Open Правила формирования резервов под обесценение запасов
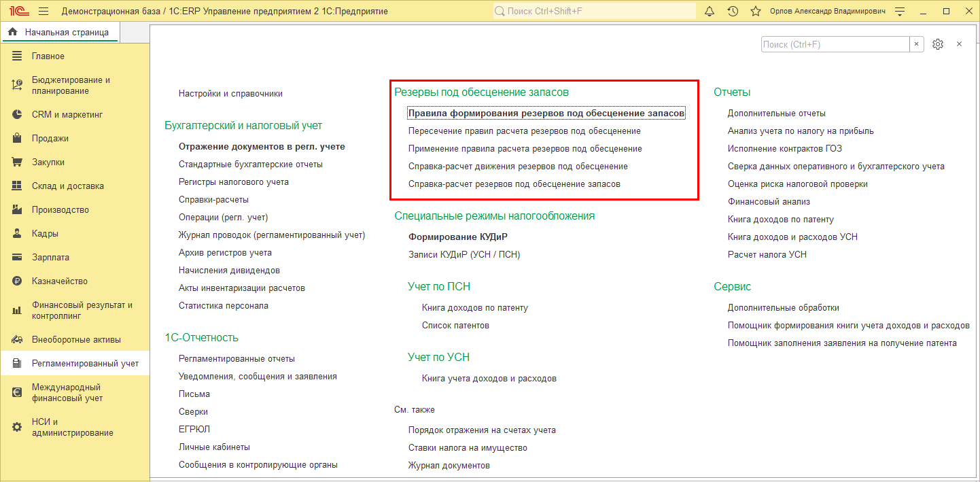This screenshot has height=482, width=980. point(546,114)
